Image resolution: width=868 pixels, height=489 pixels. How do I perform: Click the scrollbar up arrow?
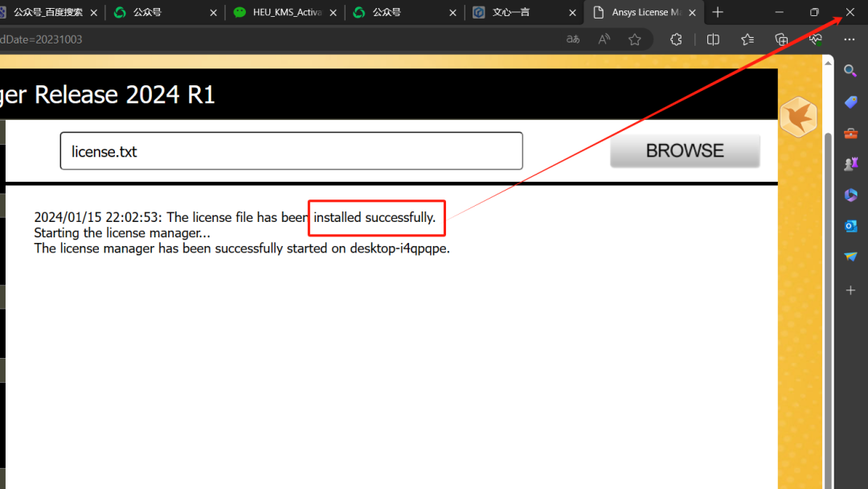click(828, 63)
